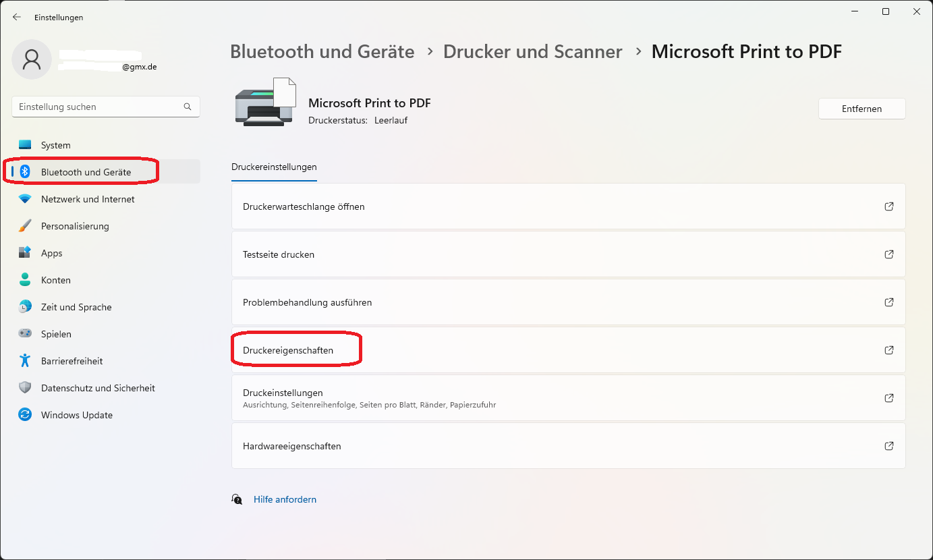
Task: Open Barrierefreiheit settings
Action: pos(72,361)
